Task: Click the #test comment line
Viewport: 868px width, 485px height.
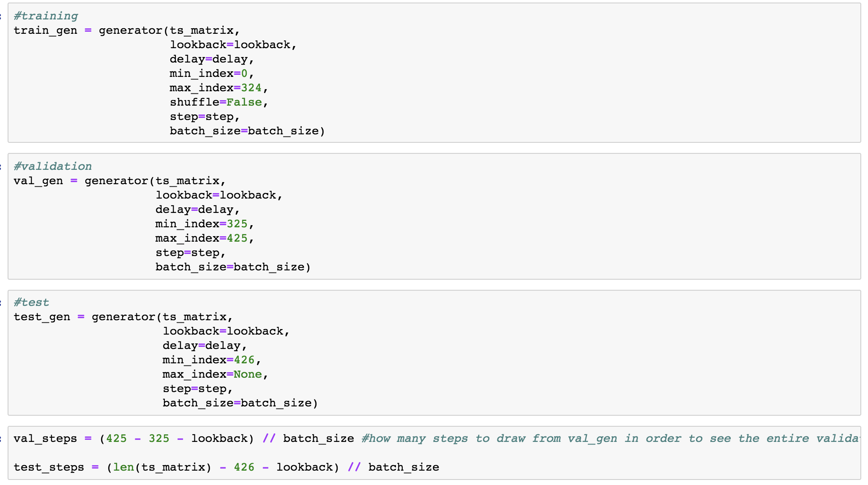Action: pos(31,302)
